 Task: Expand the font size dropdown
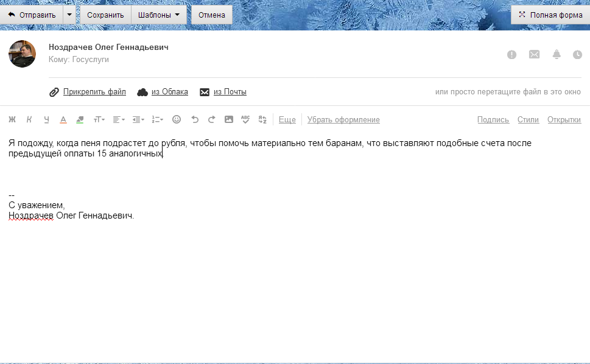(x=99, y=120)
